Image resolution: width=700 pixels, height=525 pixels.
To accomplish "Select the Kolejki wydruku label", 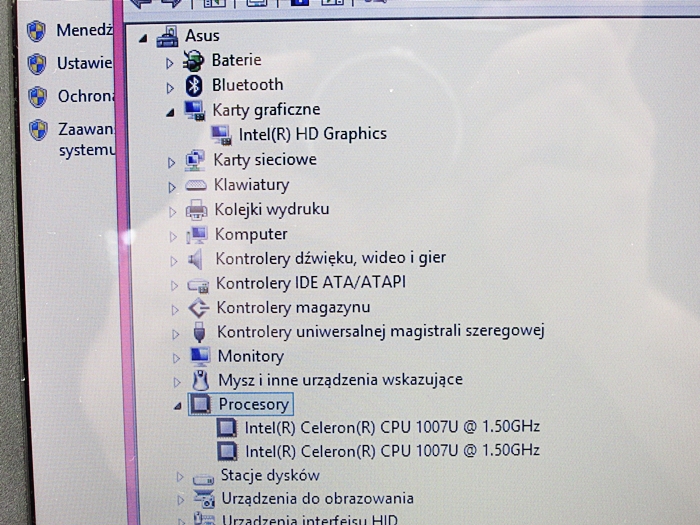I will [x=272, y=209].
